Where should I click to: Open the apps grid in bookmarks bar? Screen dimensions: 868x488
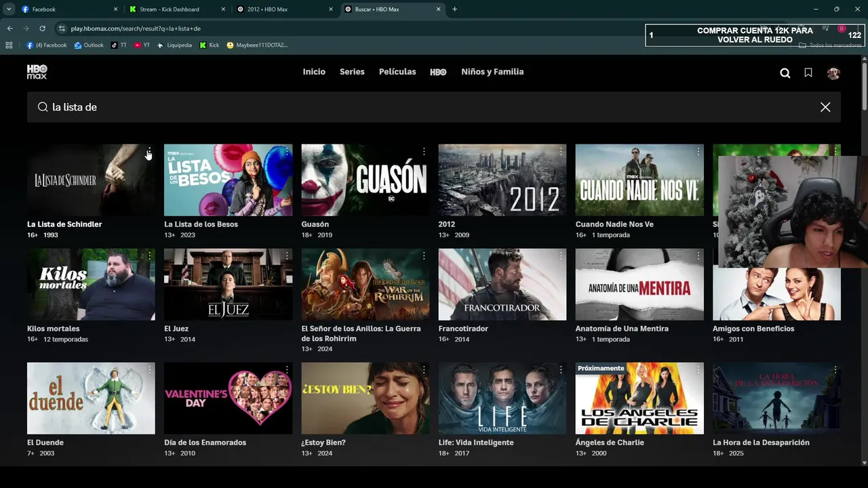pyautogui.click(x=9, y=45)
